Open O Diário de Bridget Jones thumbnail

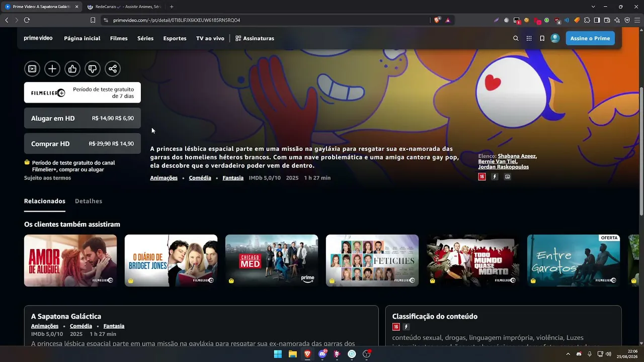tap(171, 260)
